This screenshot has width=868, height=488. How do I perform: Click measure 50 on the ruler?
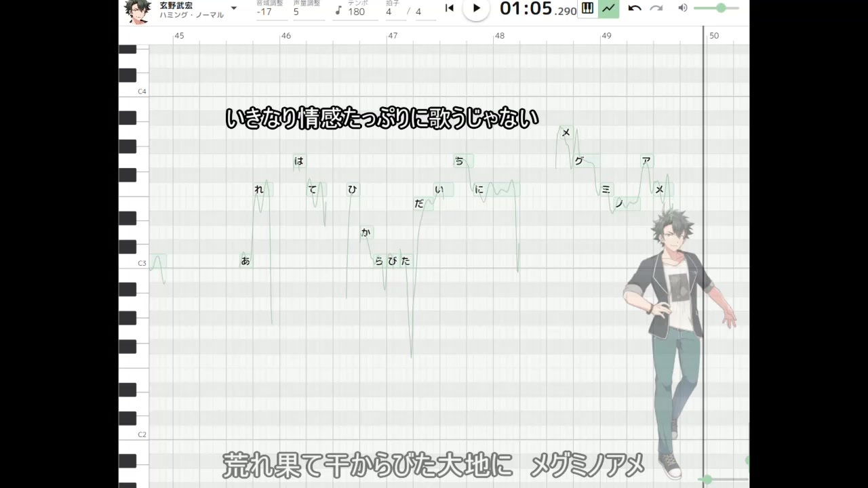[x=713, y=35]
